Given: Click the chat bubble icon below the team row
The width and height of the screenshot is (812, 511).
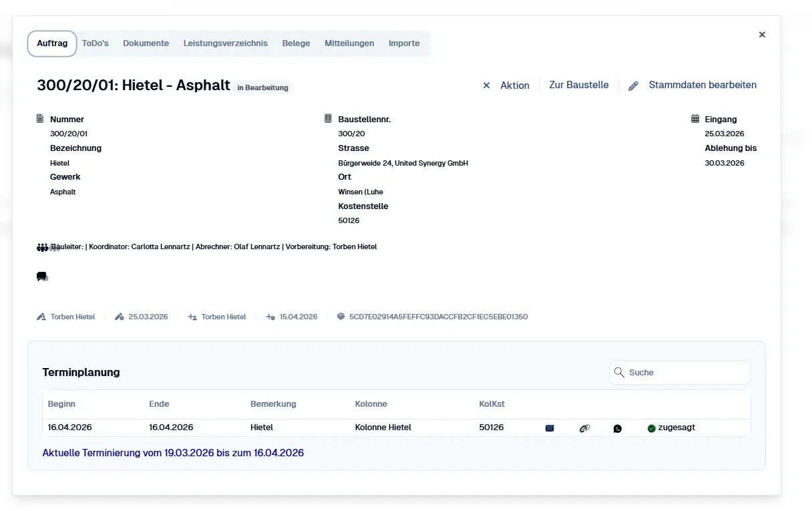Looking at the screenshot, I should tap(42, 275).
